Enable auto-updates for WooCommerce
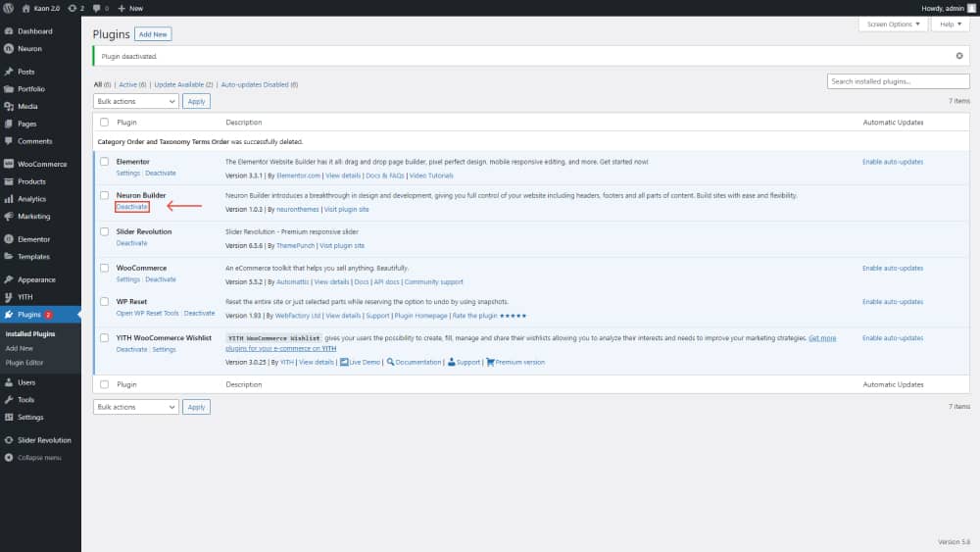 [893, 269]
